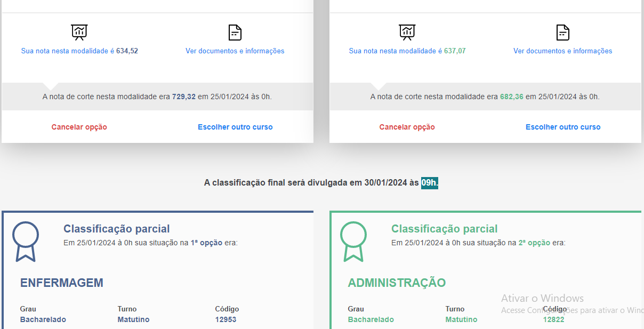
Task: Open 'Ver documentos e informações' in the 682,36 cutoff card
Action: point(563,51)
